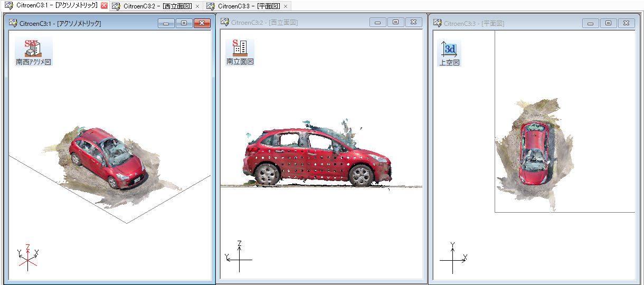The width and height of the screenshot is (644, 285).
Task: Click the CitroenC3:1 window title bar text
Action: [60, 23]
